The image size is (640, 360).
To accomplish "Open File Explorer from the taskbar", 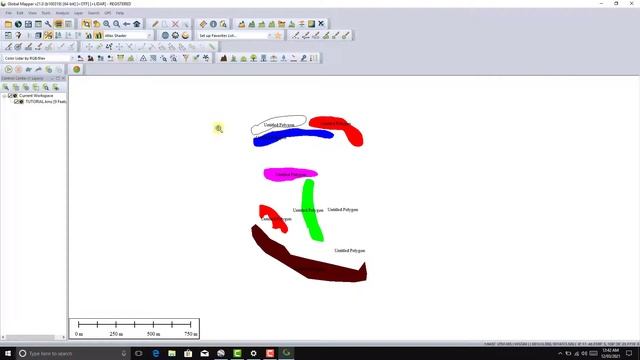I will [x=172, y=353].
